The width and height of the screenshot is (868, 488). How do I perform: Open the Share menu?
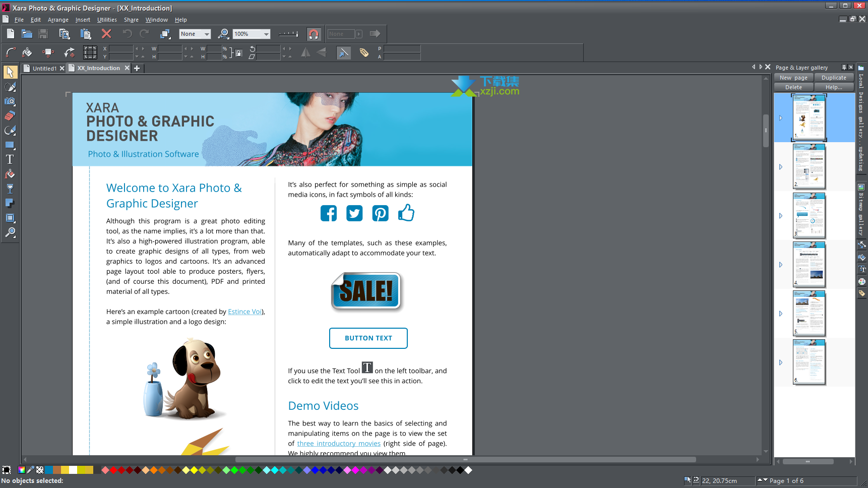click(131, 20)
